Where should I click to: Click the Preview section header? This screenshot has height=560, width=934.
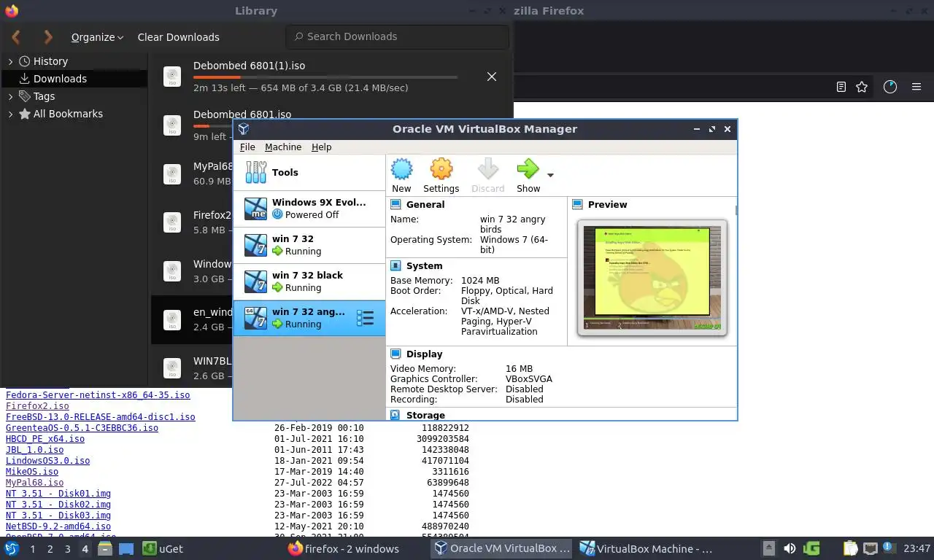pos(607,205)
